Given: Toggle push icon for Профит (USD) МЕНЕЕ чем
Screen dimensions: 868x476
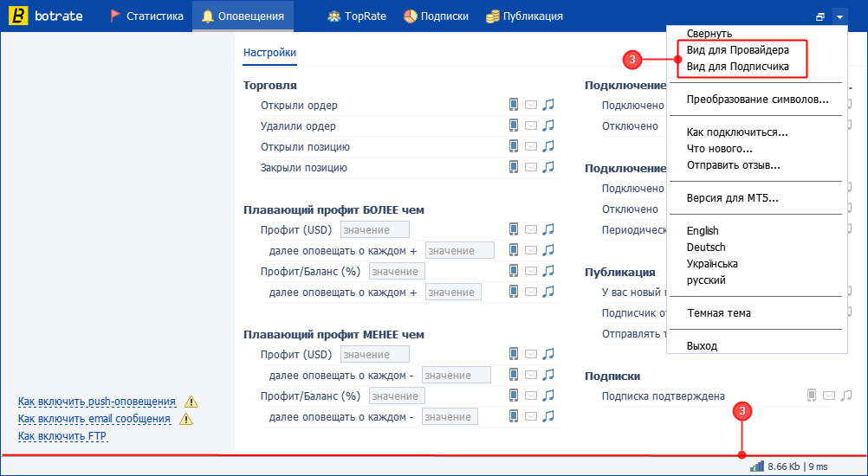Looking at the screenshot, I should click(514, 353).
